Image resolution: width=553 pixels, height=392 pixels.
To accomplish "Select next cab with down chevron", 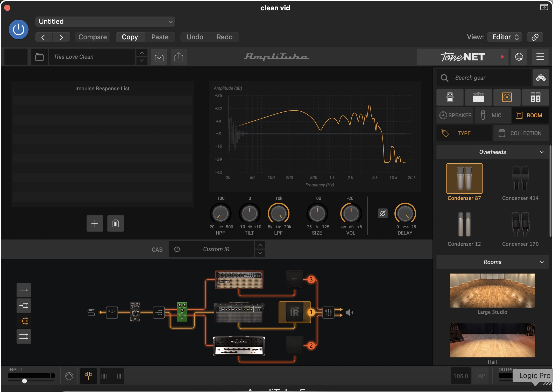I will click(x=260, y=253).
